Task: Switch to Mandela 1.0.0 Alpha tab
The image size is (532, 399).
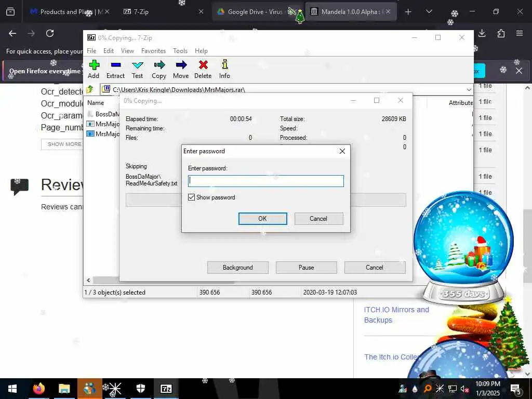Action: (x=351, y=11)
